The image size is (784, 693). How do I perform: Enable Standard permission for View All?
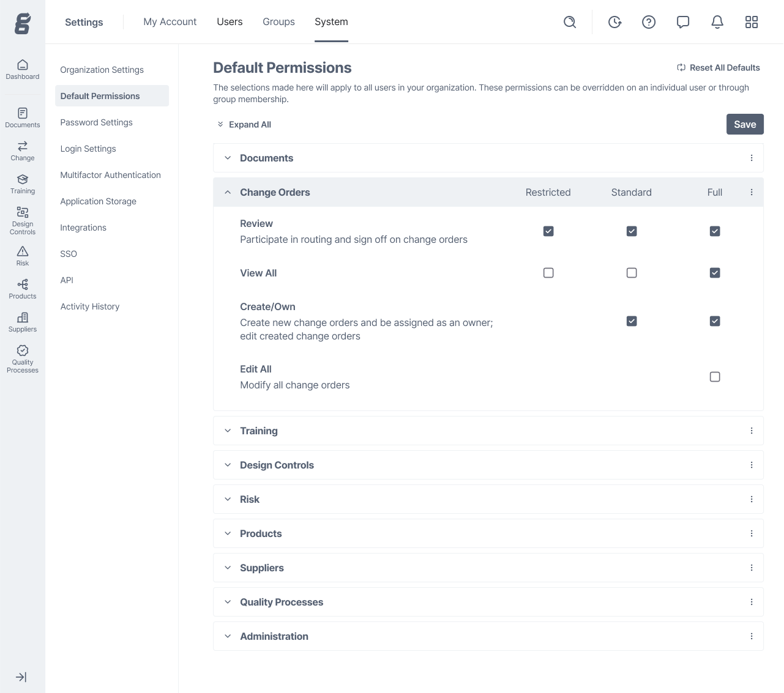(631, 273)
